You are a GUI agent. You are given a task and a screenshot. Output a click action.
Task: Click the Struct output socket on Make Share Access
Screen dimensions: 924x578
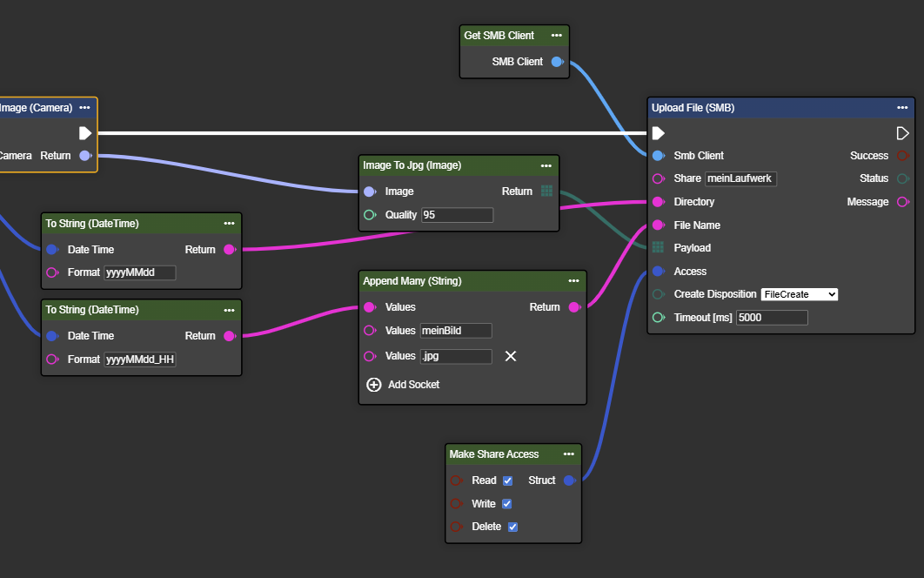point(570,481)
